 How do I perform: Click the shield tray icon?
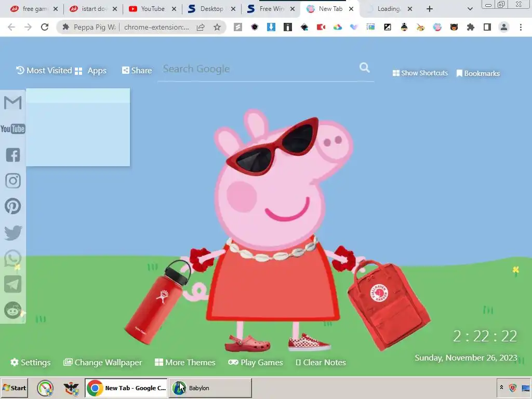click(513, 388)
